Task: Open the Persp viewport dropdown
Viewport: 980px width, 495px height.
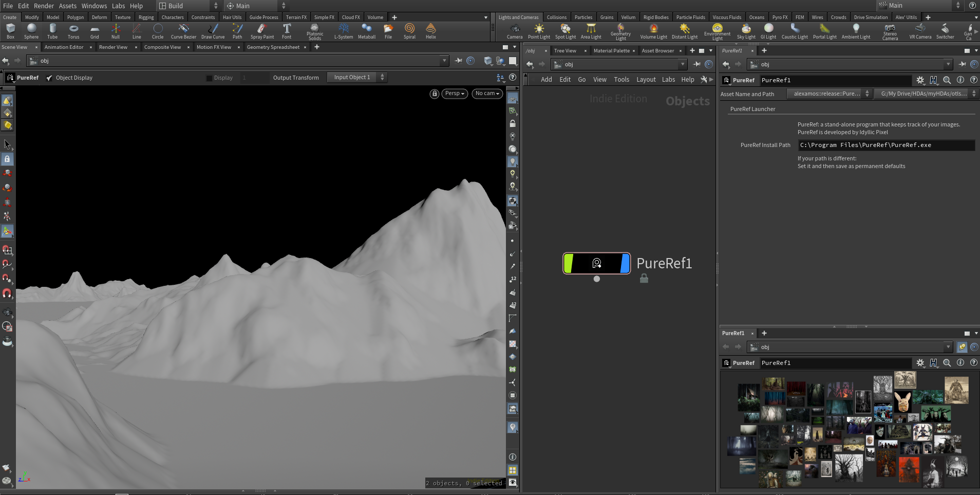Action: 455,94
